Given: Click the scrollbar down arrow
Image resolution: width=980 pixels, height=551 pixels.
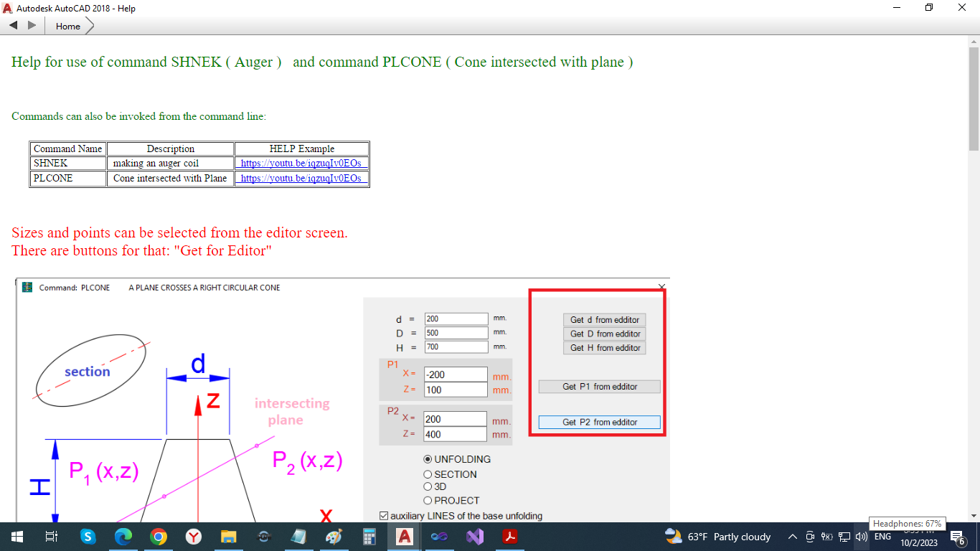Looking at the screenshot, I should click(x=974, y=515).
